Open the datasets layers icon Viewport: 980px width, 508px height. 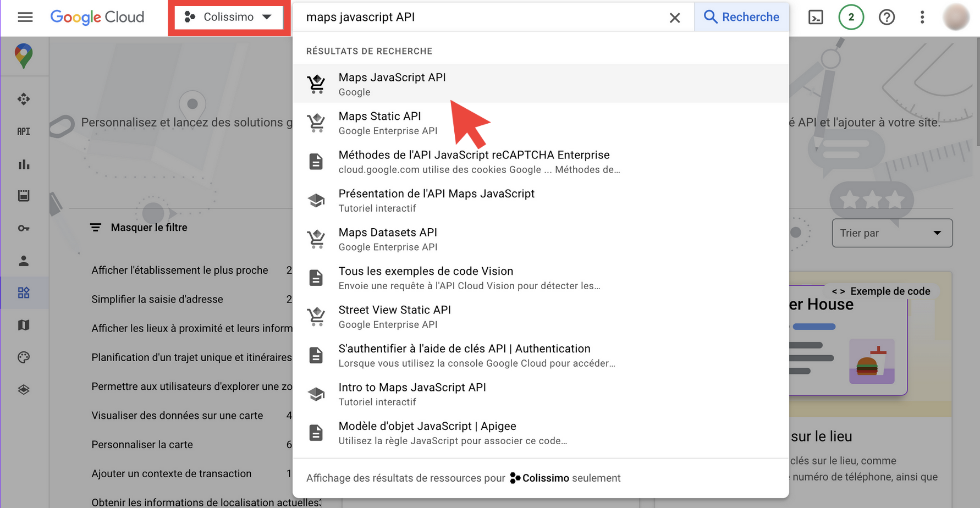point(24,390)
